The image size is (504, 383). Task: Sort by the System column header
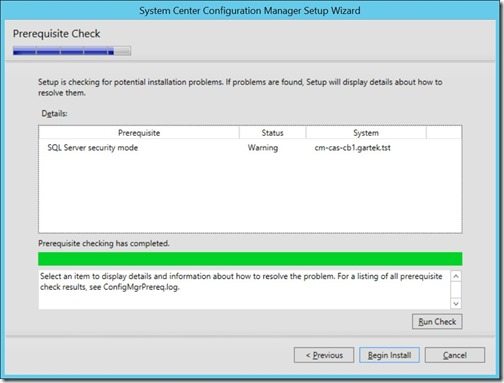[366, 133]
